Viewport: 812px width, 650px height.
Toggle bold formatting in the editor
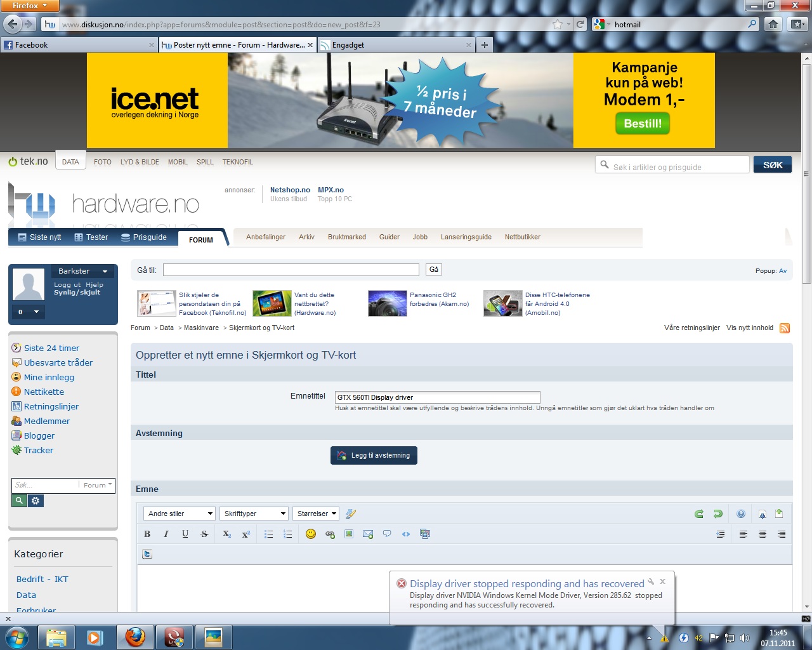pos(147,534)
